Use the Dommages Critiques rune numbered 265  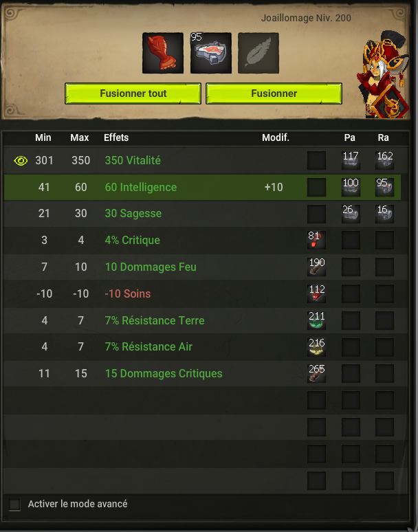pyautogui.click(x=316, y=373)
